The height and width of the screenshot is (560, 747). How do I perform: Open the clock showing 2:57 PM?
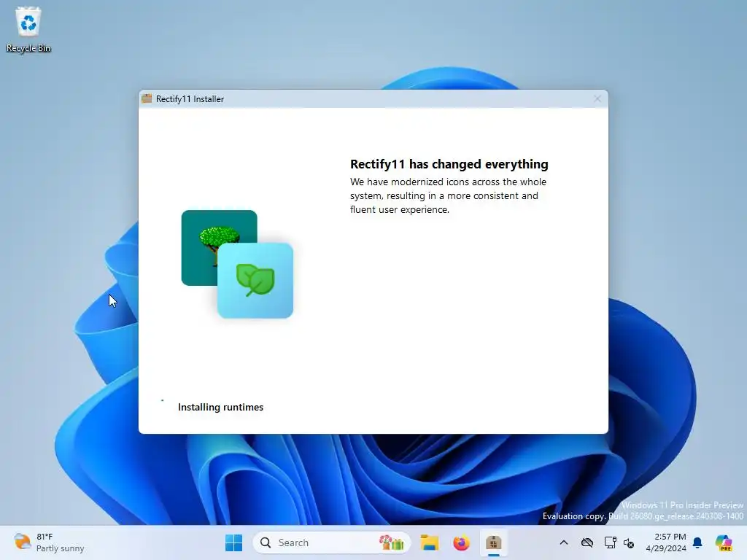click(x=665, y=542)
